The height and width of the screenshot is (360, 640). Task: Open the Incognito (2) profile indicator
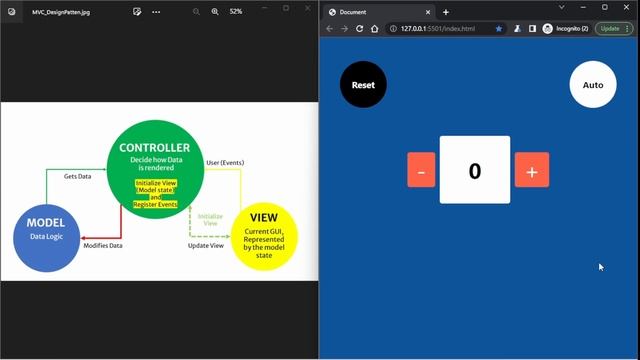pos(566,29)
